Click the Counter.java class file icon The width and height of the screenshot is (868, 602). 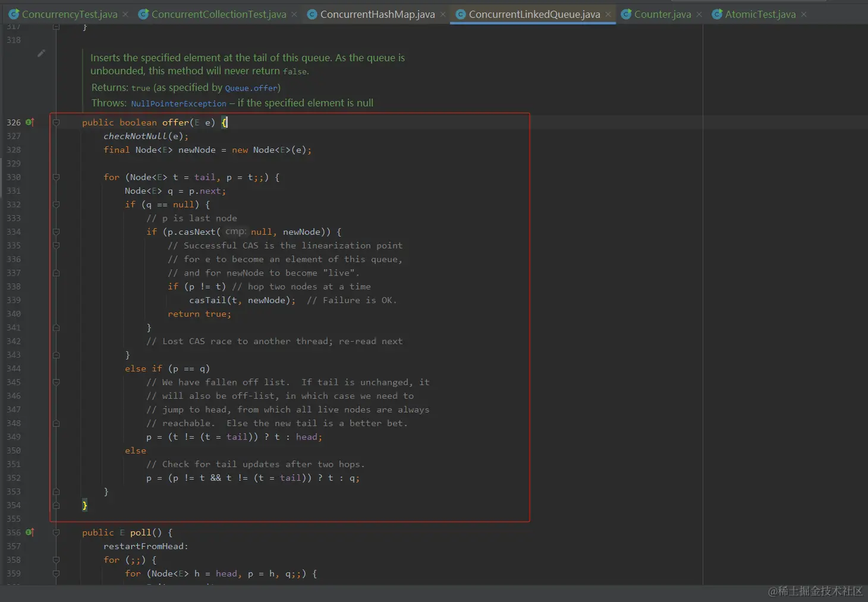(x=626, y=14)
